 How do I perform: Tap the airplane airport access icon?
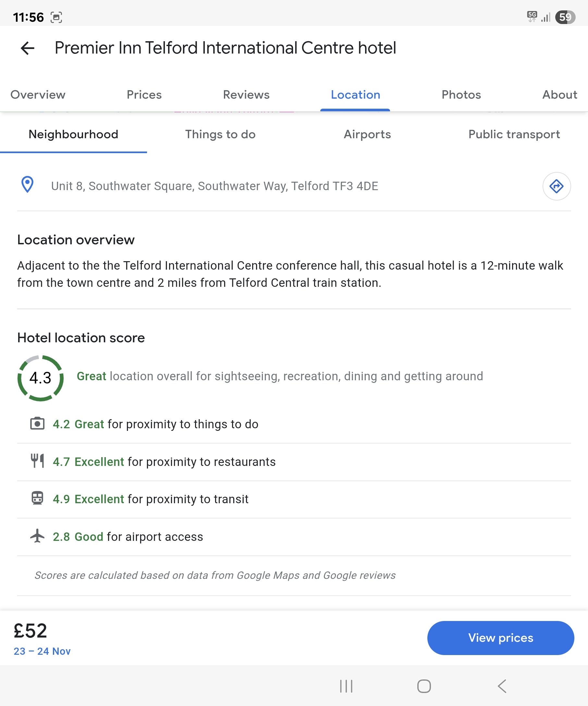(x=37, y=536)
